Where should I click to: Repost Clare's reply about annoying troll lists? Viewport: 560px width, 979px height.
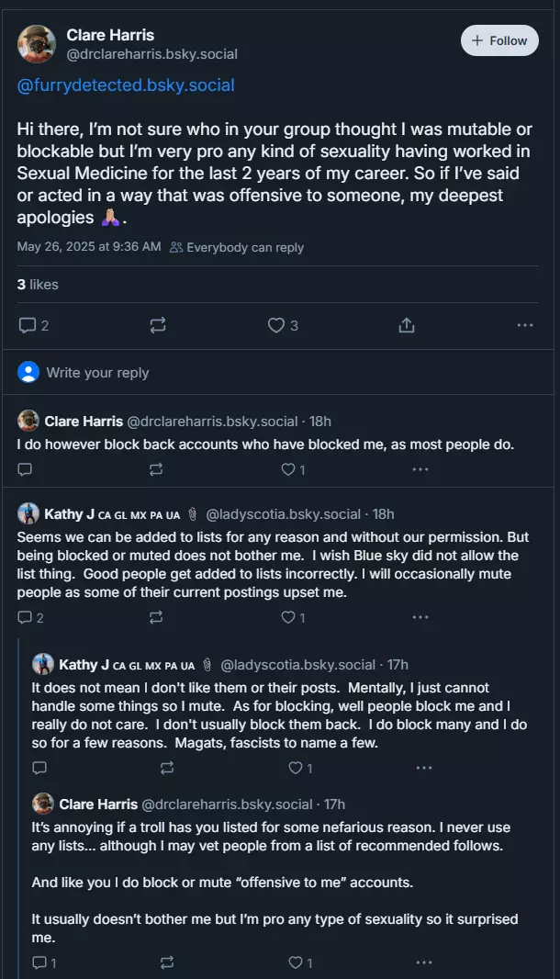pyautogui.click(x=167, y=962)
